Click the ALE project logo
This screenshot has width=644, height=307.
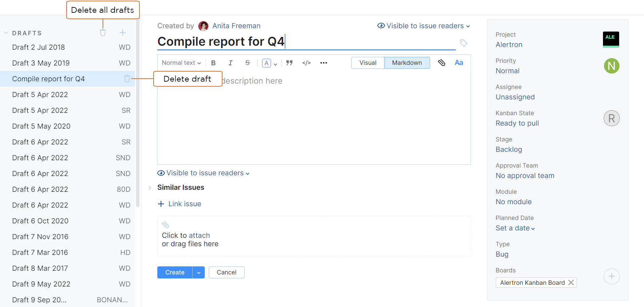coord(611,39)
